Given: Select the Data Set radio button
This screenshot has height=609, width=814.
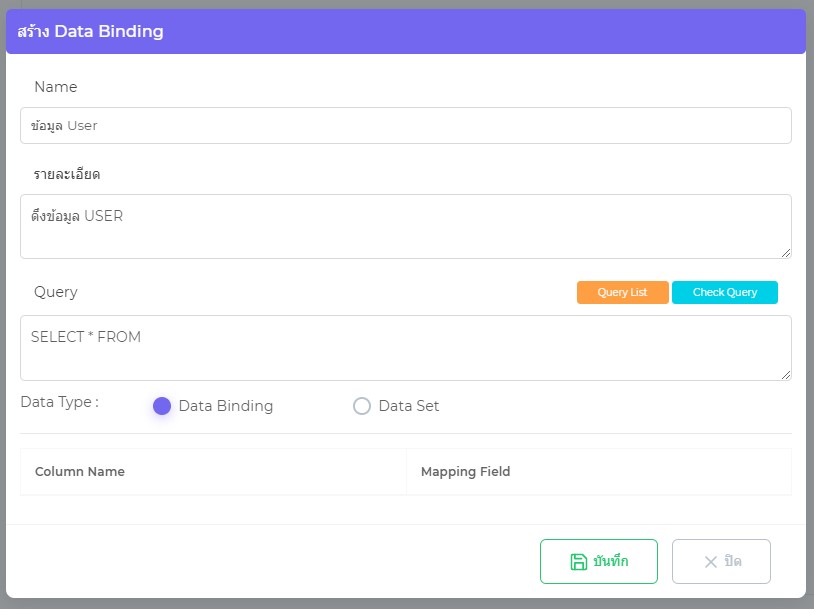Looking at the screenshot, I should (362, 406).
